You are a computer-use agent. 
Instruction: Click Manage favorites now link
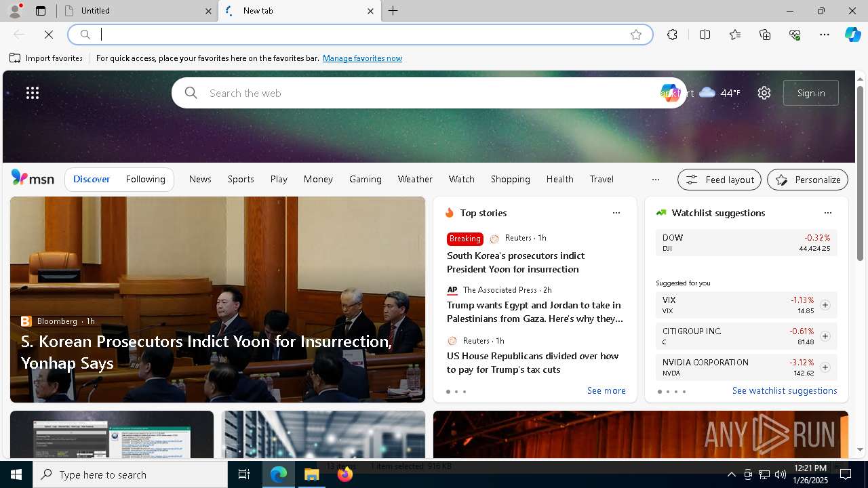click(x=362, y=58)
